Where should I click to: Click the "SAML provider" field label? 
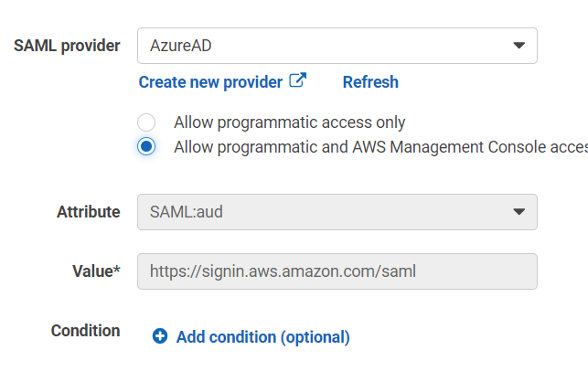pos(67,46)
